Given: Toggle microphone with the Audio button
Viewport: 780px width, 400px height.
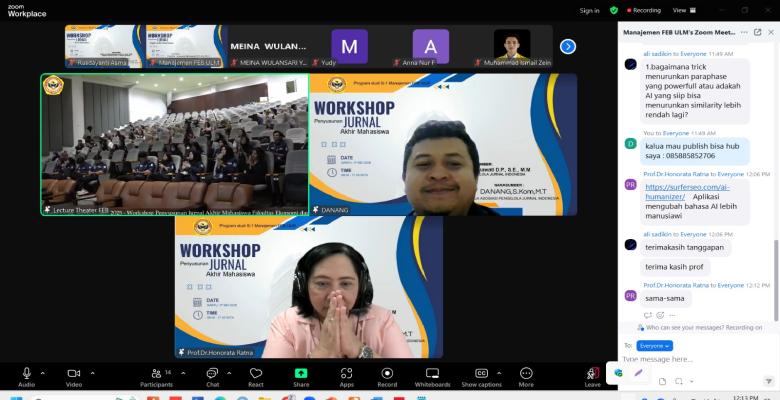Looking at the screenshot, I should 26,374.
